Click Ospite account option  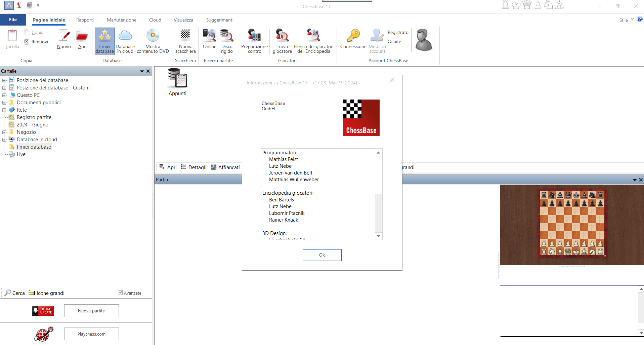pyautogui.click(x=394, y=41)
